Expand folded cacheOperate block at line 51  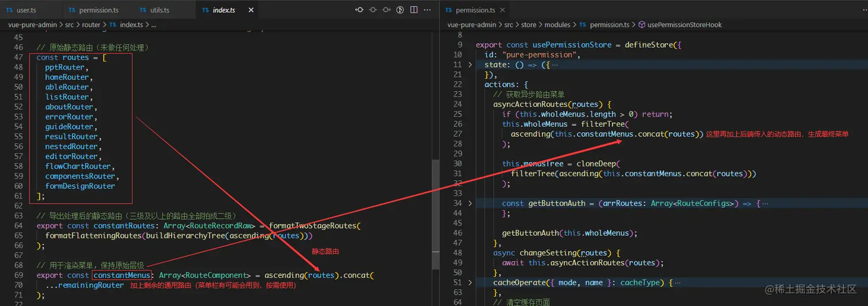click(470, 282)
